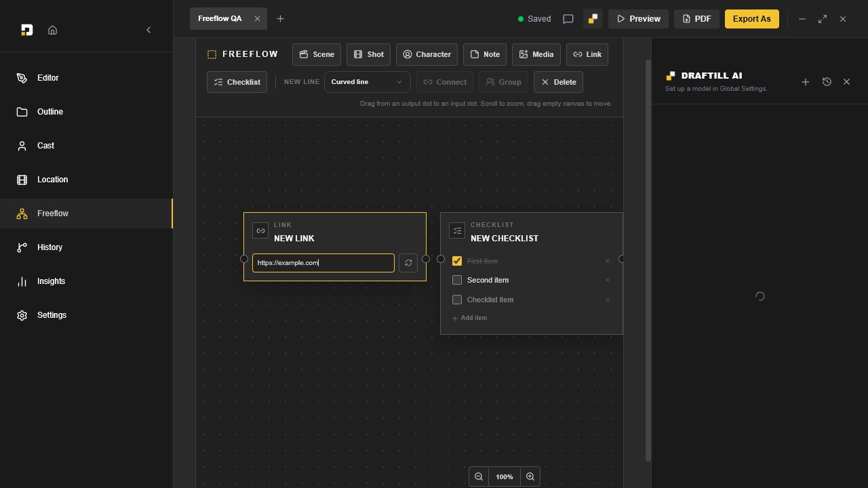Click the PDF export button

point(696,19)
